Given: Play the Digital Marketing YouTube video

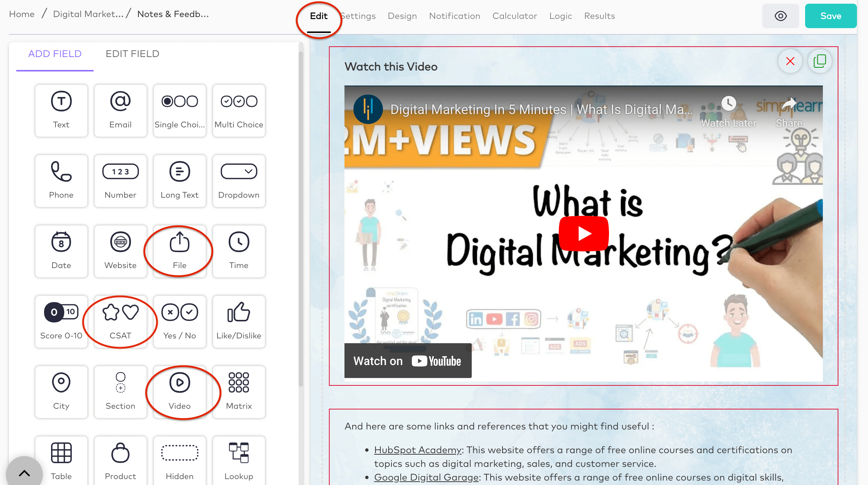Looking at the screenshot, I should tap(583, 234).
